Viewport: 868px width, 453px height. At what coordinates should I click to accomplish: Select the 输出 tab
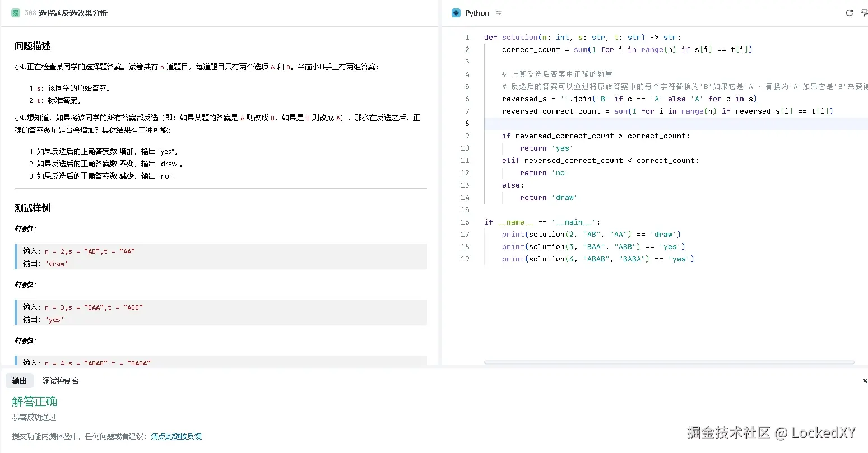[20, 380]
